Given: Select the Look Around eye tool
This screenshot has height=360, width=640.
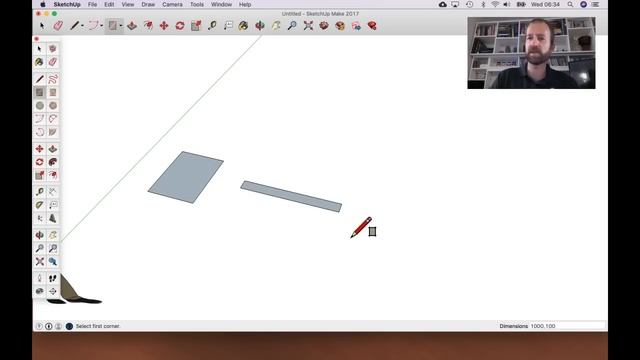Looking at the screenshot, I should click(x=40, y=291).
